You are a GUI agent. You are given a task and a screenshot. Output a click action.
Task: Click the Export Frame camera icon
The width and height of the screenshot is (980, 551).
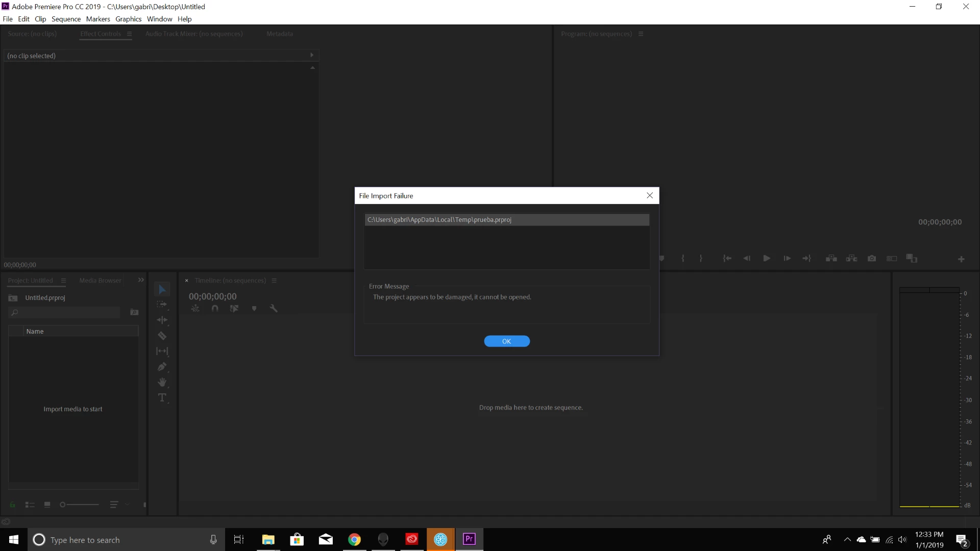click(872, 259)
